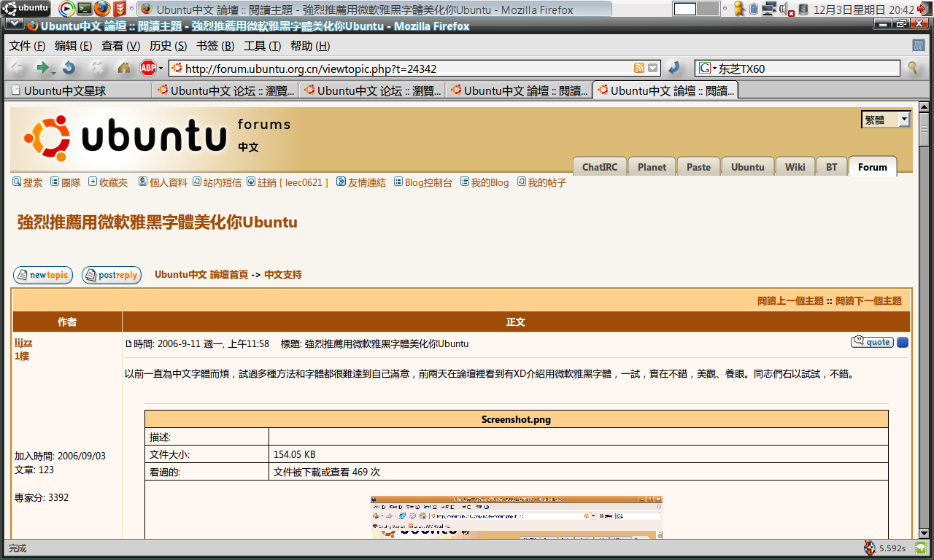Click the blue Go arrow next to the address bar
The height and width of the screenshot is (560, 934).
[675, 68]
